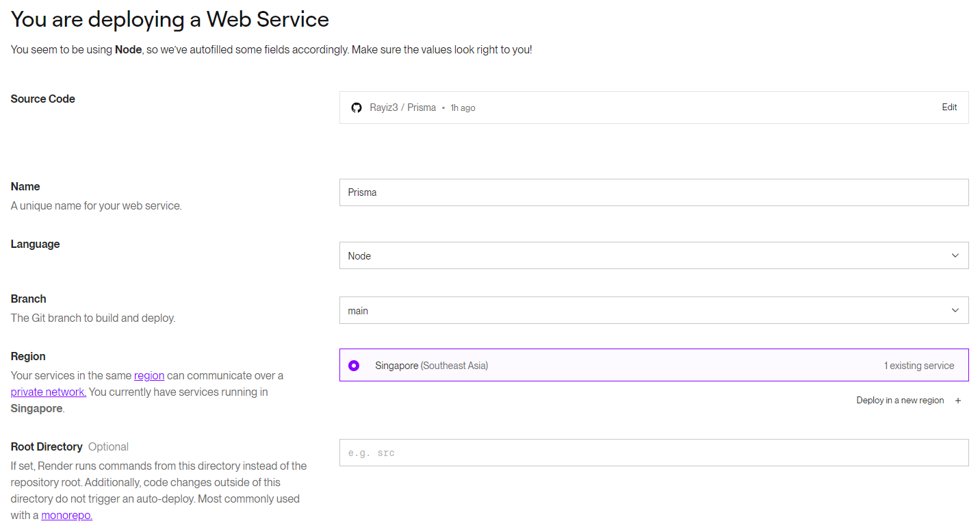
Task: Click the plus icon beside Deploy in a new region
Action: point(958,401)
